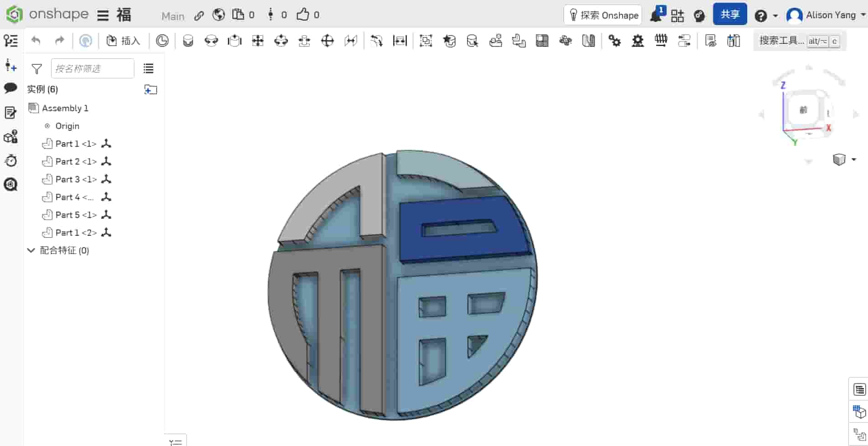Open the comments panel in left sidebar
Screen dimensions: 868x446
(10, 88)
